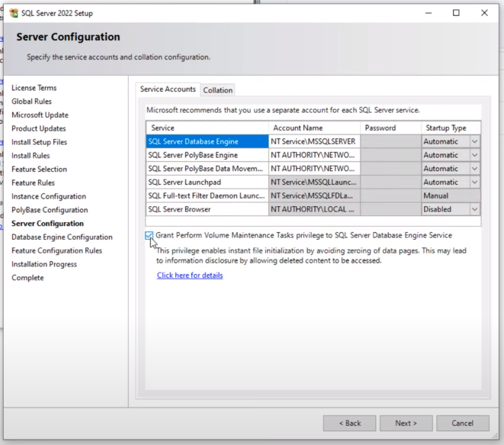Toggle Grant Perform Volume Maintenance Tasks checkbox
Screen dimensions: 504x445
(149, 236)
